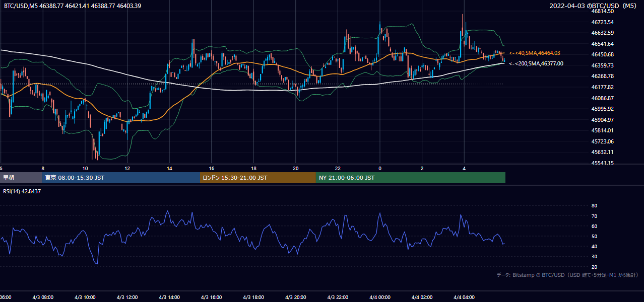Click the RSI(14) 42.8437 indicator label
The image size is (644, 302).
point(22,191)
